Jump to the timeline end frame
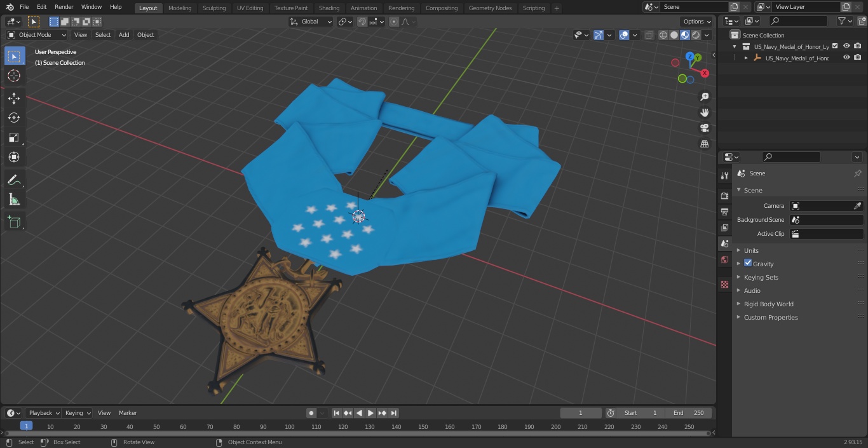This screenshot has width=868, height=448. pyautogui.click(x=394, y=413)
